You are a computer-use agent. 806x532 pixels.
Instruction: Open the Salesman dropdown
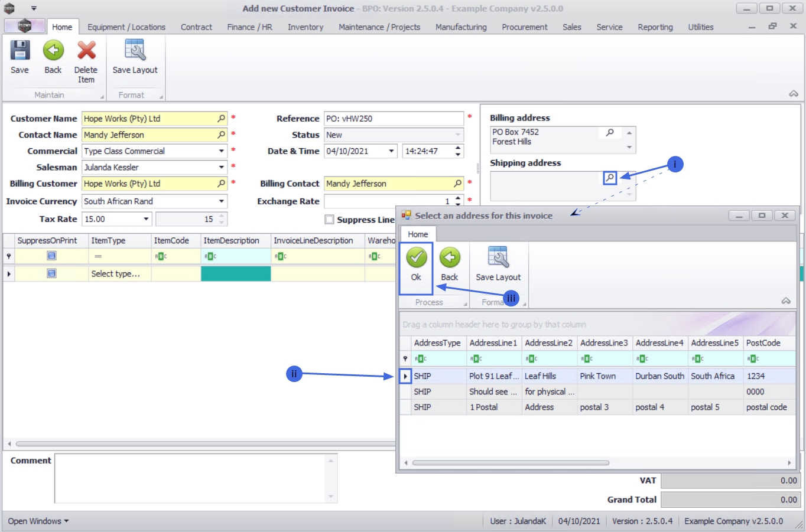click(x=222, y=167)
